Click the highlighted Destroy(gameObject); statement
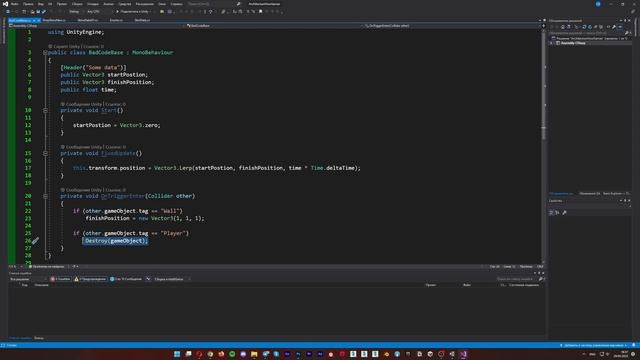Screen dimensions: 640x360 tap(116, 241)
